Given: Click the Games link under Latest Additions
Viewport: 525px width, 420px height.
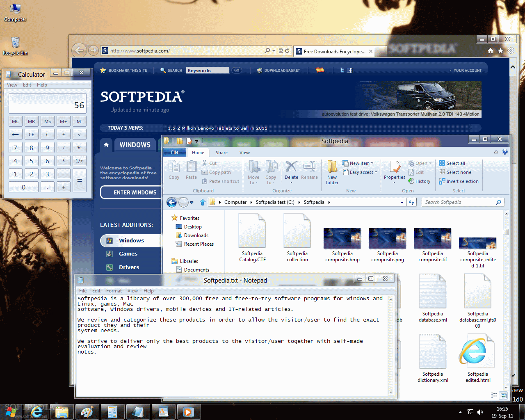Looking at the screenshot, I should 128,254.
